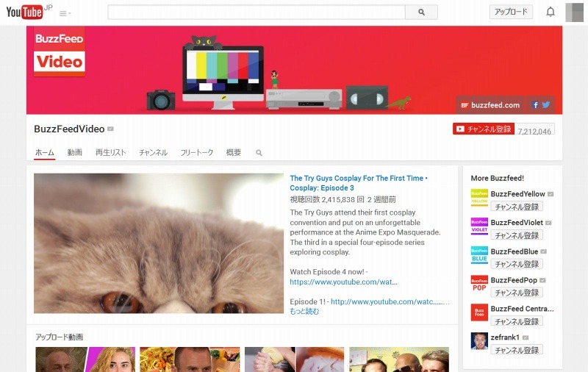Click the BuzzFeed Video channel logo
The image size is (588, 372).
coord(60,51)
